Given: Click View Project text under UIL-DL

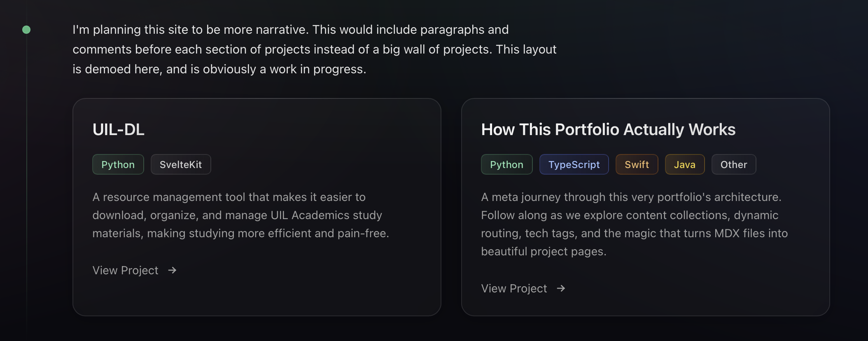Looking at the screenshot, I should tap(125, 270).
